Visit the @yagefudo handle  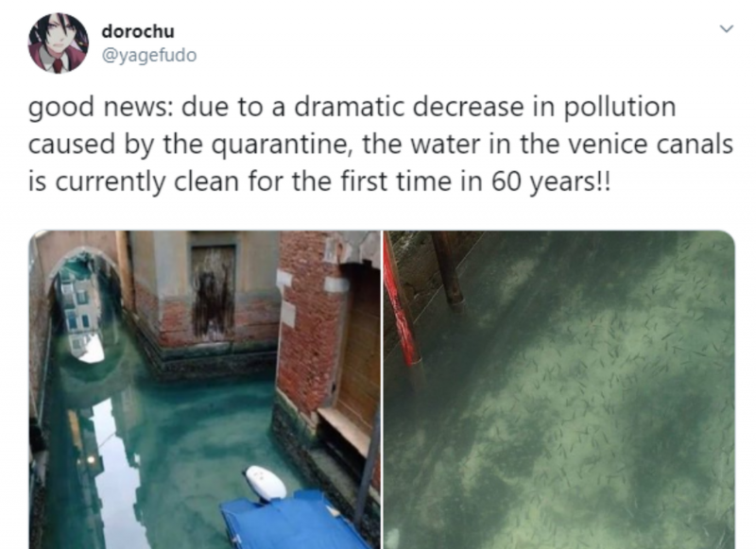pos(149,55)
